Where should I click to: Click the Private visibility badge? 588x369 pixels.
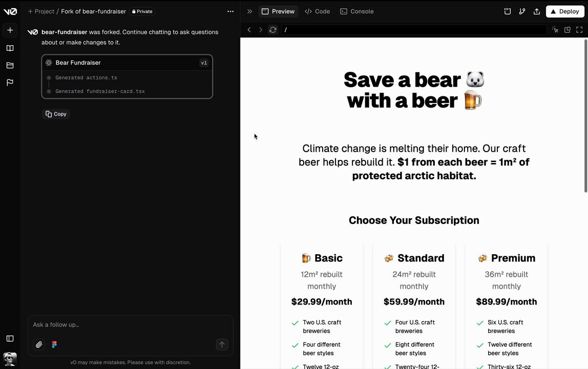(x=142, y=11)
